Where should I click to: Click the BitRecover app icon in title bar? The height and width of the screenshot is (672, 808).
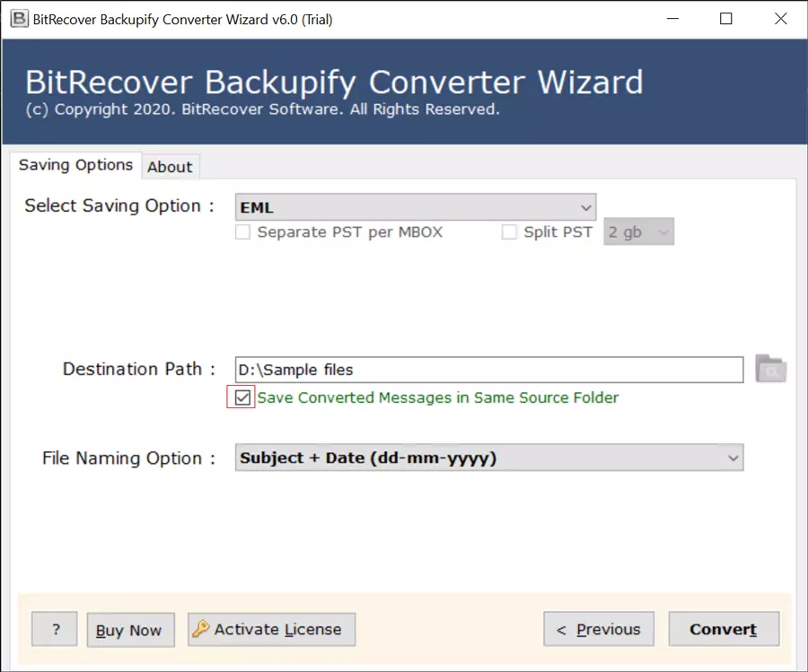(x=20, y=19)
